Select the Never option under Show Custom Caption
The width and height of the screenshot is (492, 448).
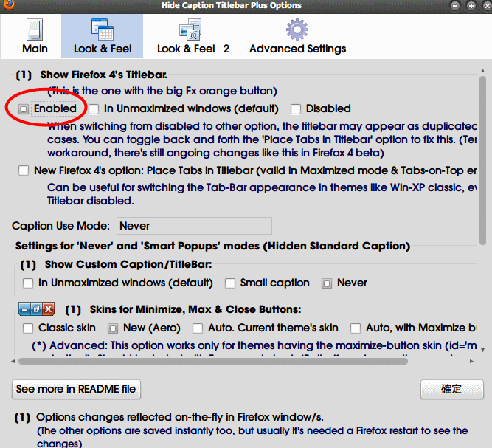coord(327,283)
